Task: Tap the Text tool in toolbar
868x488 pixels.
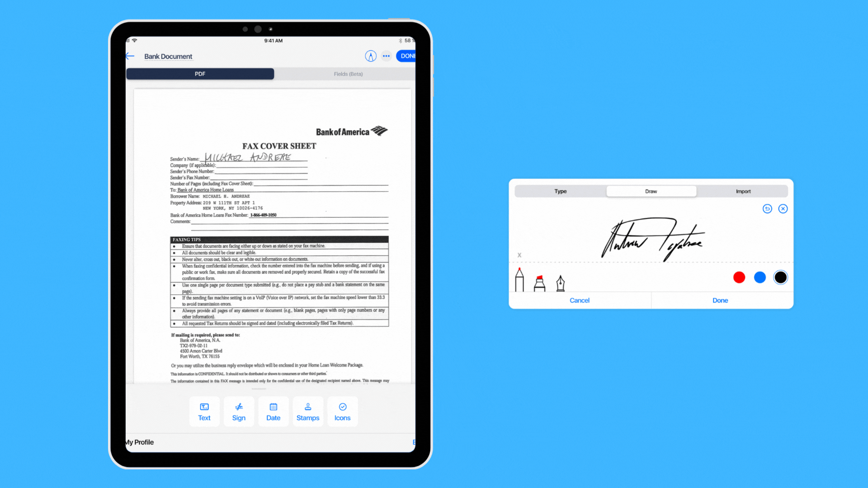Action: pyautogui.click(x=204, y=411)
